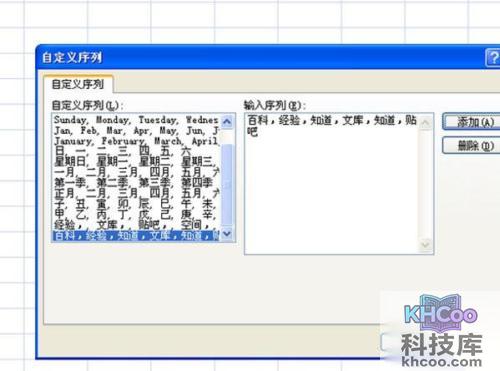Select the 经验, 文库, 贴吧, 空间 list entry

pos(137,225)
